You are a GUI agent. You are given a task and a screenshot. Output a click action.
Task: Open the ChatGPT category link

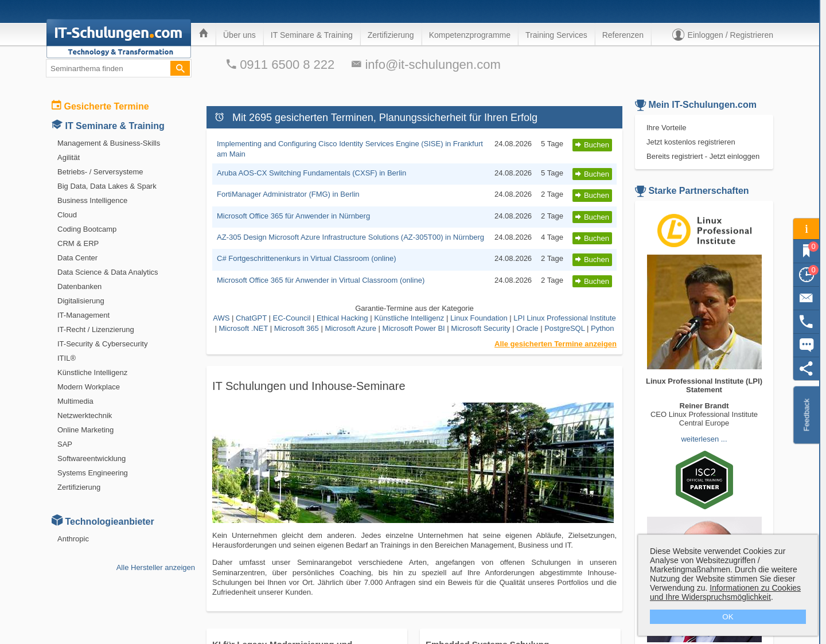pos(251,318)
